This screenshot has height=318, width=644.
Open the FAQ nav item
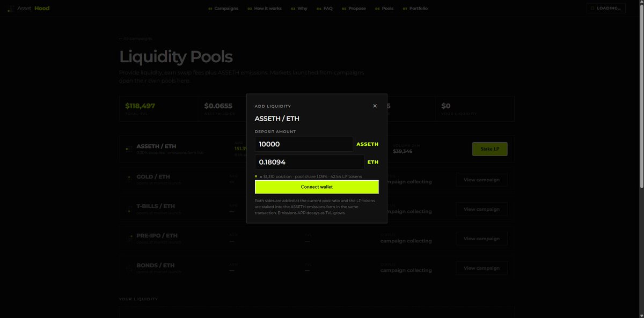[325, 9]
